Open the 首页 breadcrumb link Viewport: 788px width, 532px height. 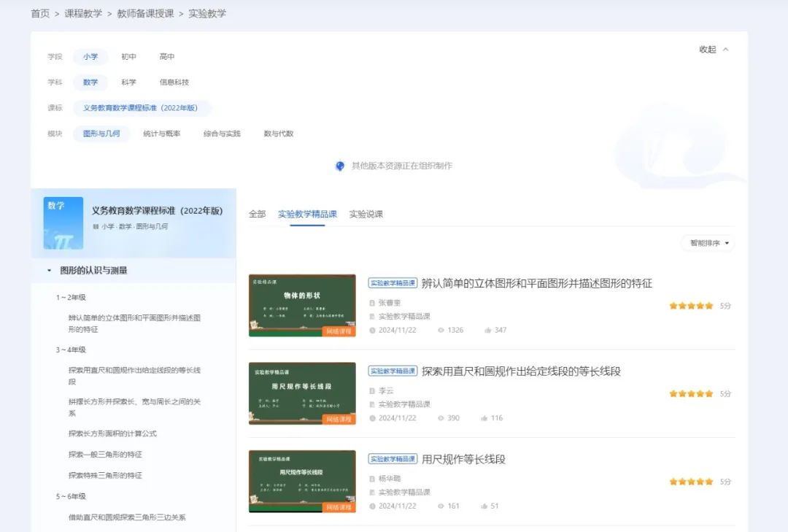tap(40, 13)
